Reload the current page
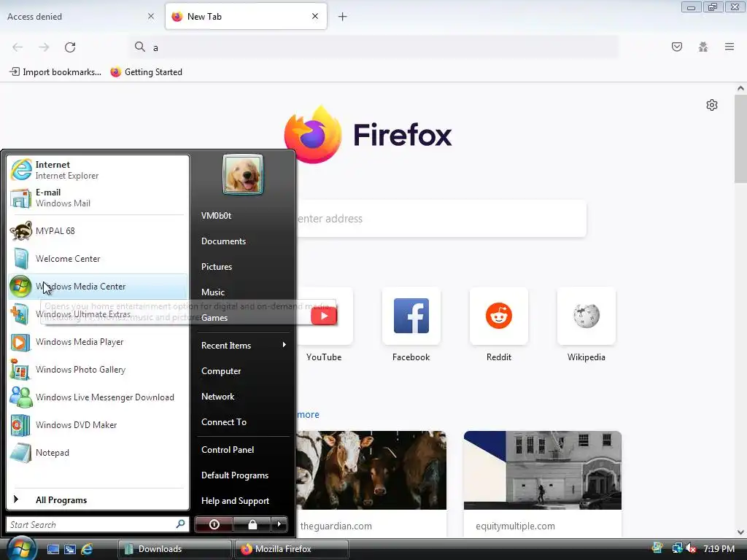This screenshot has height=560, width=747. pyautogui.click(x=70, y=47)
